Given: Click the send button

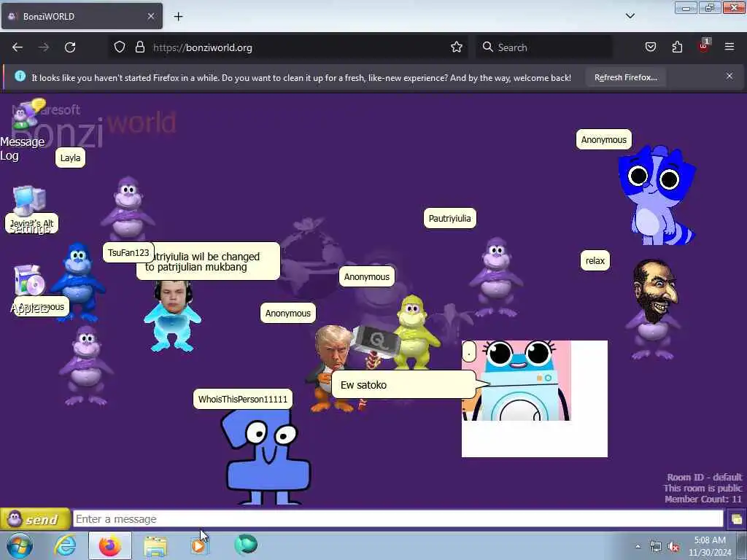Looking at the screenshot, I should click(x=35, y=519).
